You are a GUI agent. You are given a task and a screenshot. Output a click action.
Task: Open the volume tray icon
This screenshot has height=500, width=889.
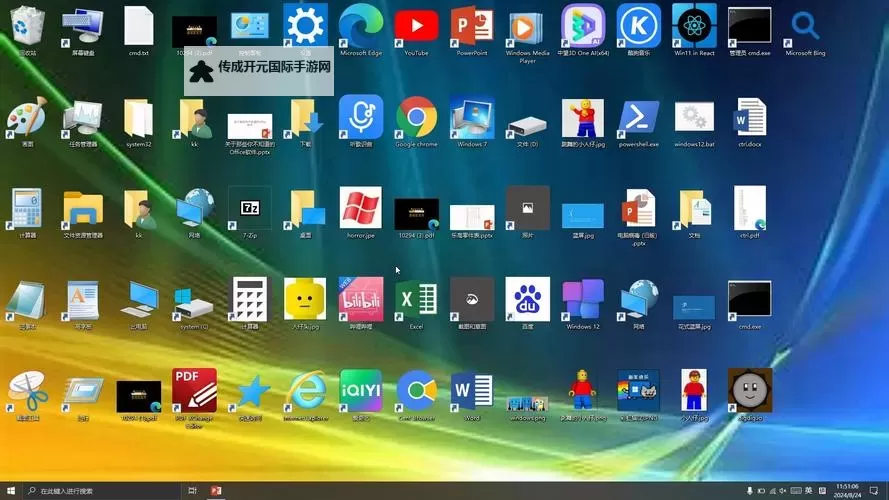(782, 491)
